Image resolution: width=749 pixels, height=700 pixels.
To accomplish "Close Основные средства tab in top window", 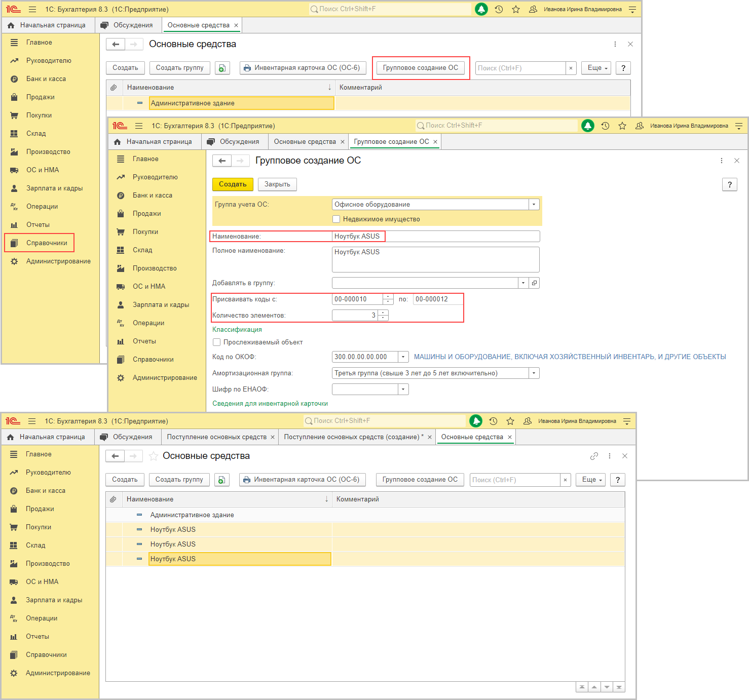I will click(x=236, y=25).
